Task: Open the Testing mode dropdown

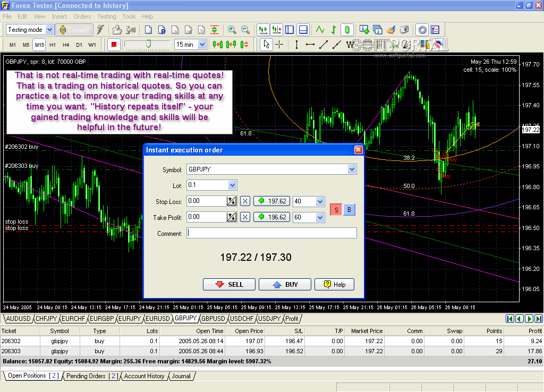Action: click(x=49, y=30)
